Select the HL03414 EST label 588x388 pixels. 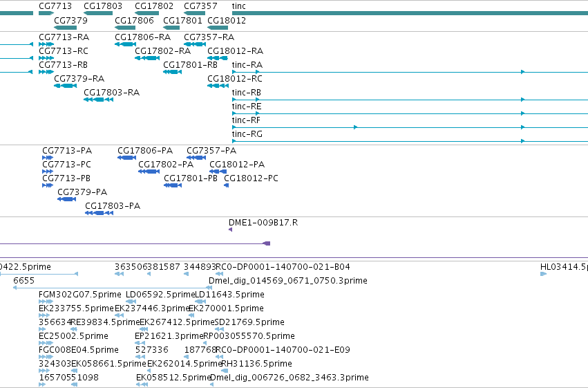(564, 267)
